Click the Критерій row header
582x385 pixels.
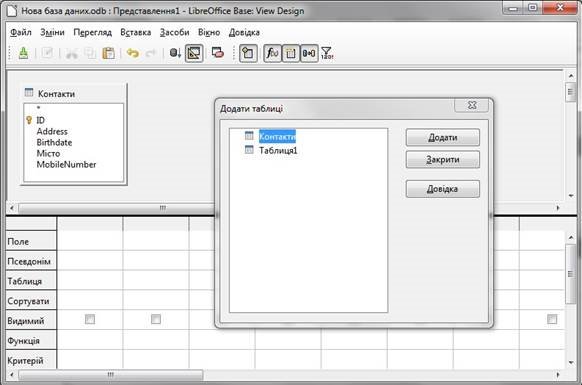click(x=31, y=360)
